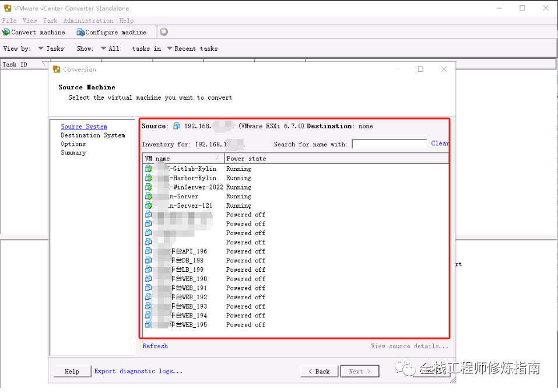This screenshot has width=558, height=392.
Task: Click the Refresh inventory link
Action: [155, 346]
